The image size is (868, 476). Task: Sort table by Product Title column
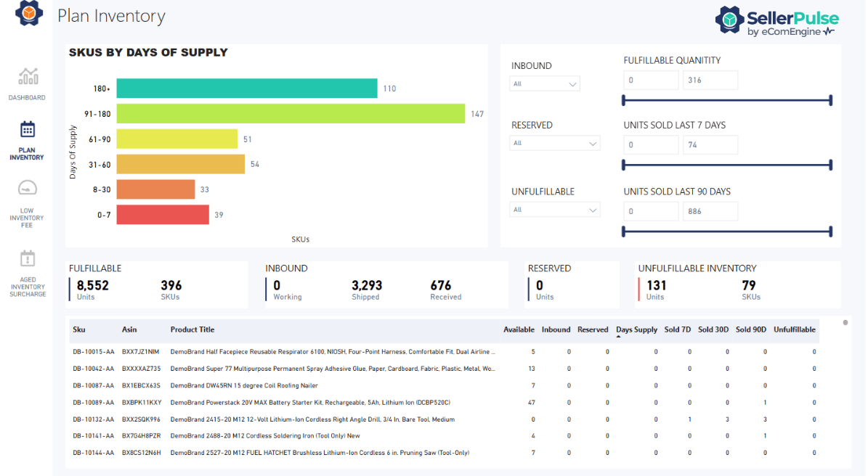192,329
